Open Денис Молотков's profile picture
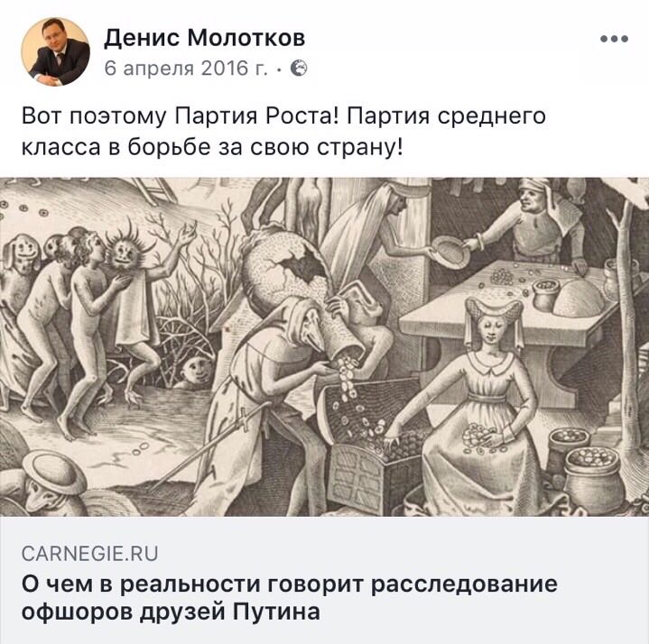The image size is (649, 644). pos(56,51)
